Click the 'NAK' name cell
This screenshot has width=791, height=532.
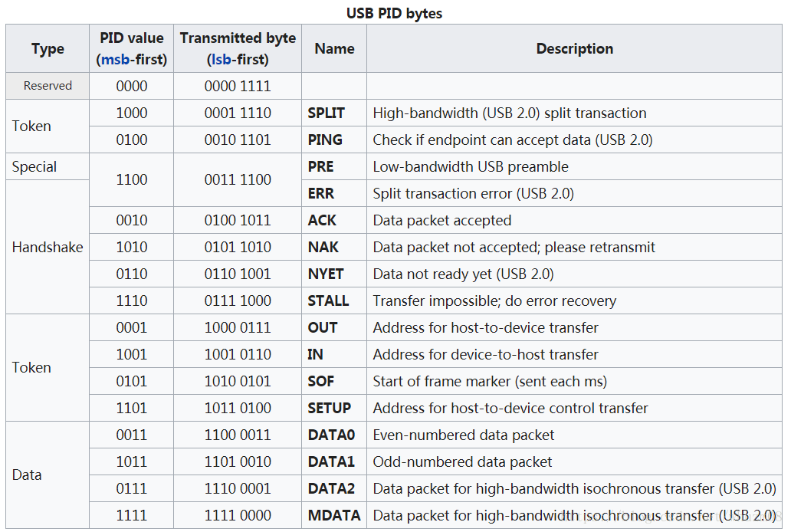[x=334, y=247]
